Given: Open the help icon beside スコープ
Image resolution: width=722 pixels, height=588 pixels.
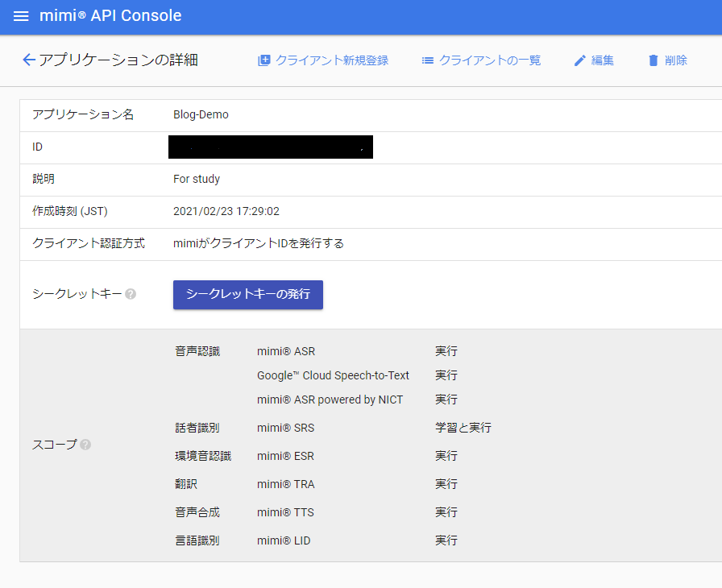Looking at the screenshot, I should pyautogui.click(x=85, y=444).
